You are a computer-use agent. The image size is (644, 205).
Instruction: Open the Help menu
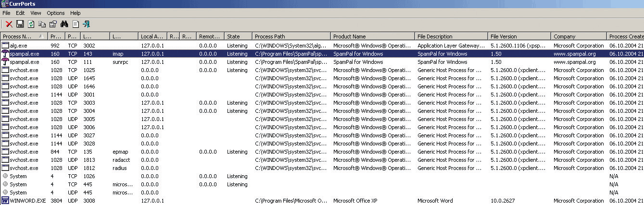coord(76,13)
